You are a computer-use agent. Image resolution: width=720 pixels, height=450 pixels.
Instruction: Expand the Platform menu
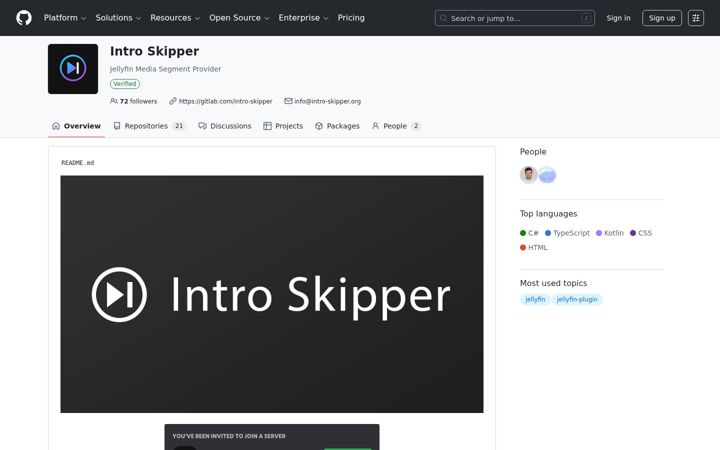pos(65,18)
